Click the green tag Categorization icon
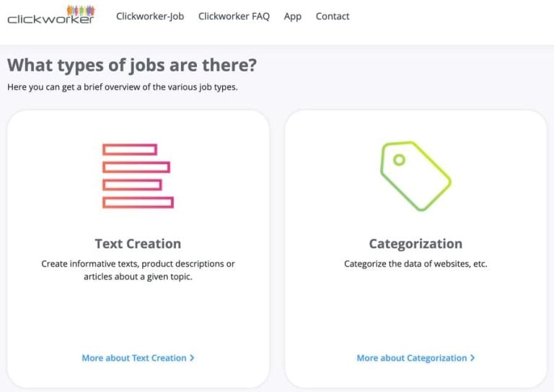 415,176
